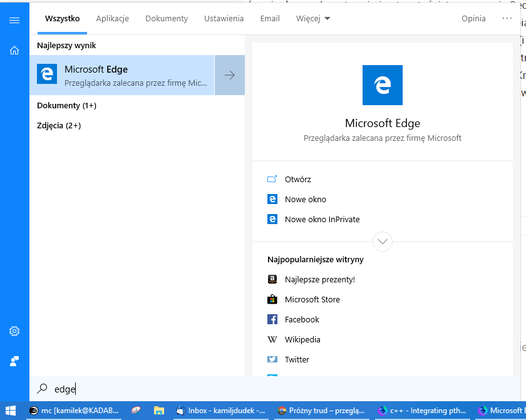Click the magnifier icon in the search box
The width and height of the screenshot is (526, 420).
42,389
